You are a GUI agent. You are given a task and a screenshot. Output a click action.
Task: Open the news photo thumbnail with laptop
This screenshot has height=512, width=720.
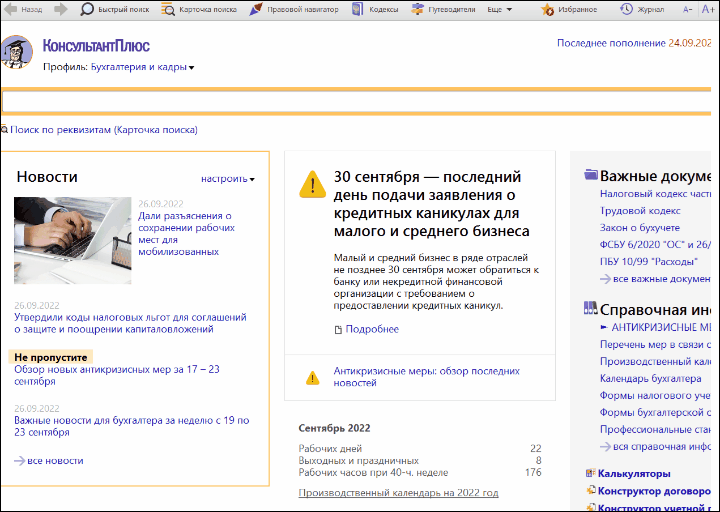coord(73,240)
